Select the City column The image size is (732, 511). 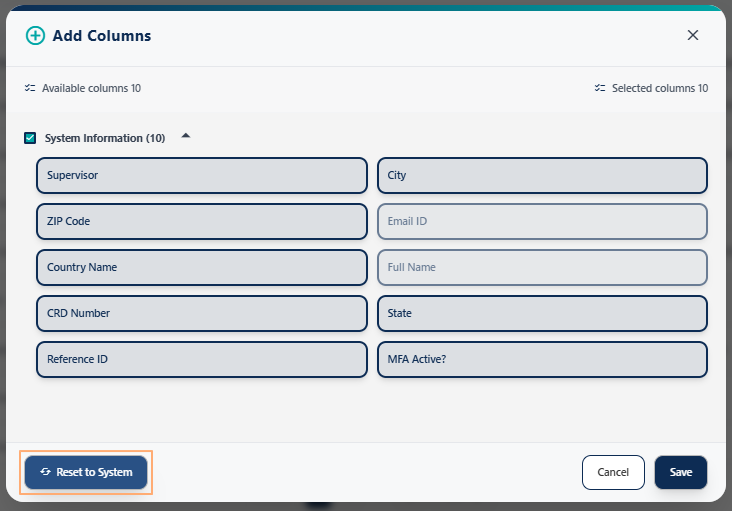click(542, 175)
